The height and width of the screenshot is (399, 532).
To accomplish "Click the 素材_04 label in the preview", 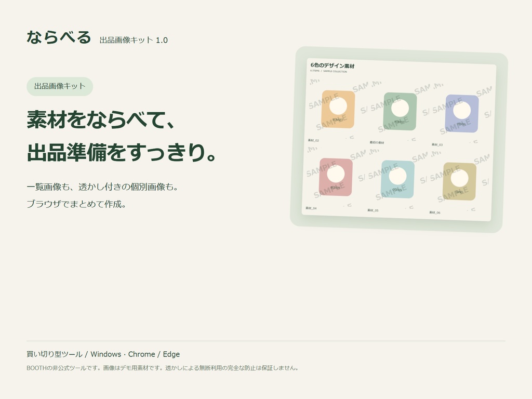I will (311, 208).
